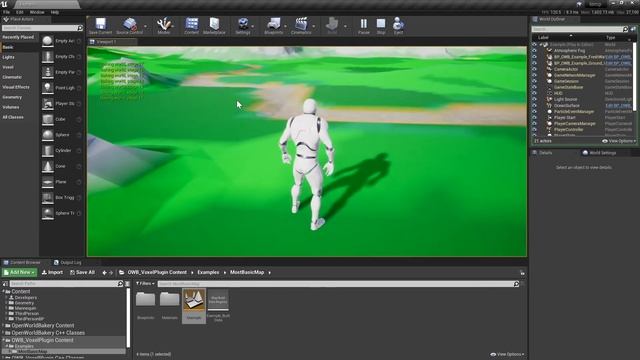Select the Empty Character actor icon

[x=48, y=57]
